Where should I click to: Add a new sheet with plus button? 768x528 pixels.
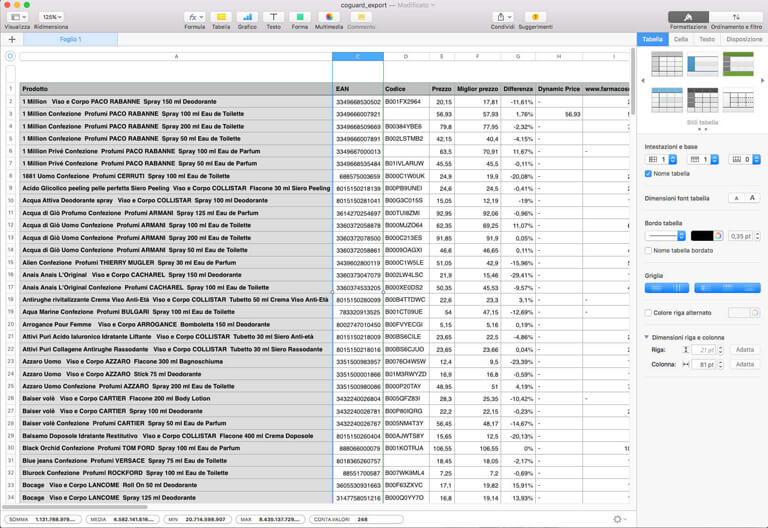(x=12, y=39)
